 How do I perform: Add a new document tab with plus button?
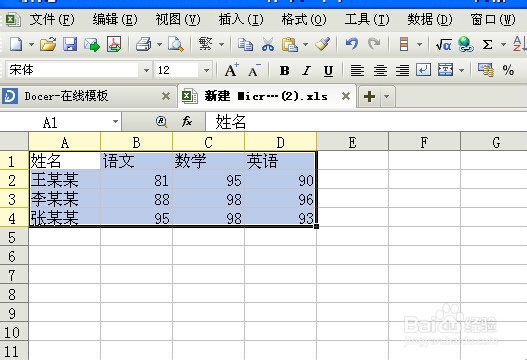369,96
